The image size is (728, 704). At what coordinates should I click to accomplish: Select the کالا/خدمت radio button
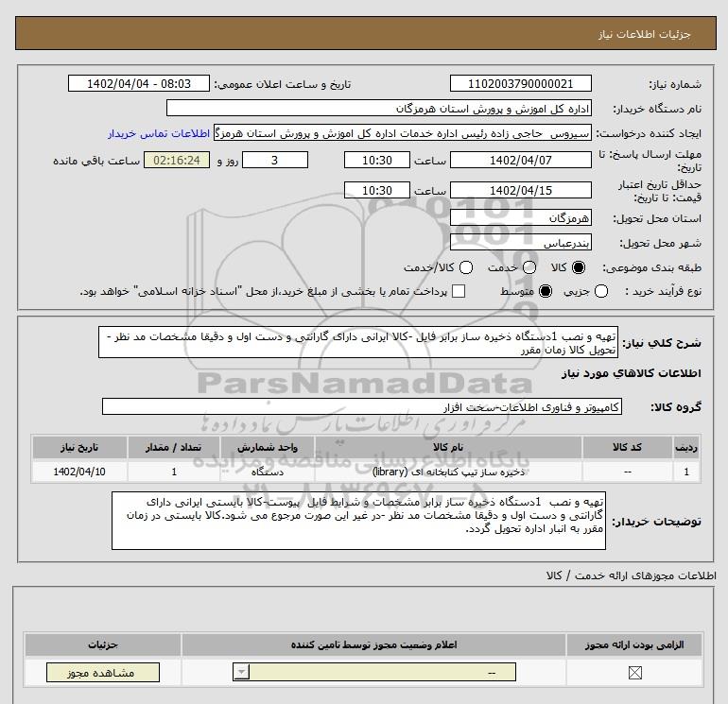(466, 267)
